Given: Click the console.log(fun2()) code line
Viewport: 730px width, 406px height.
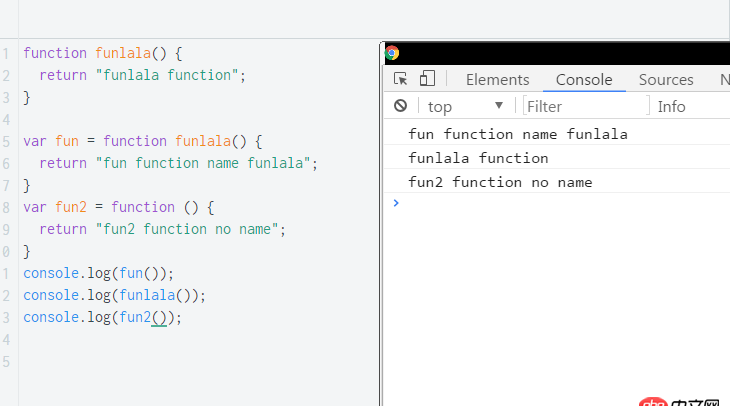Looking at the screenshot, I should [103, 317].
